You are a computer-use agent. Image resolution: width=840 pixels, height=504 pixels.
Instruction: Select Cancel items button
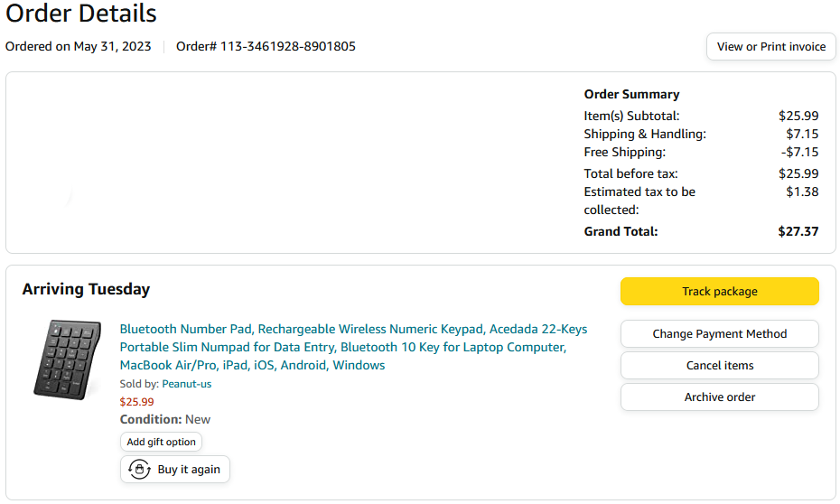(720, 365)
